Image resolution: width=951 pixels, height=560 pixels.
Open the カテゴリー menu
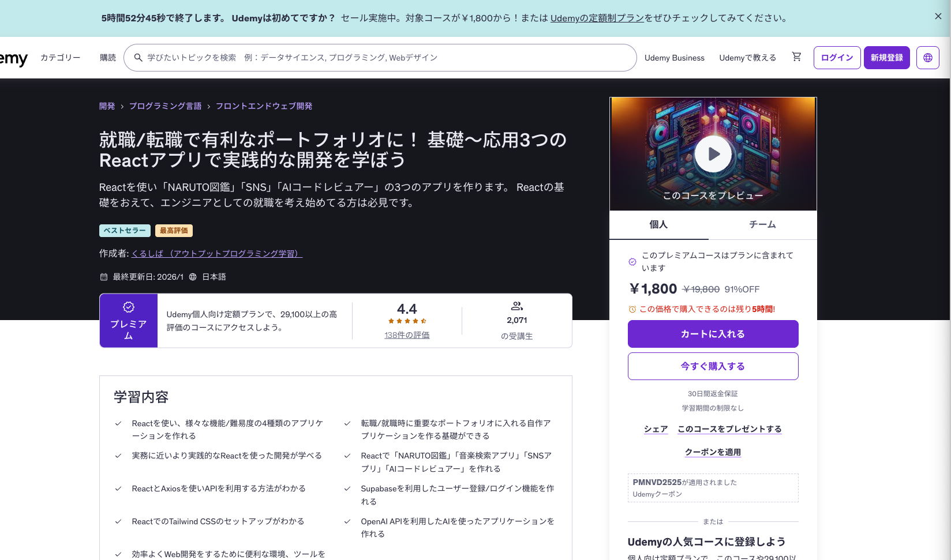coord(60,58)
